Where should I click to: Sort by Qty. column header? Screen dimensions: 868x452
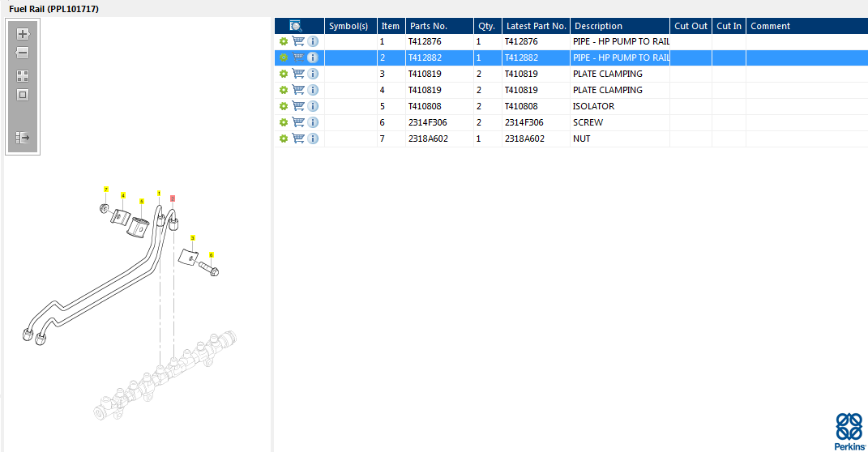pos(488,26)
